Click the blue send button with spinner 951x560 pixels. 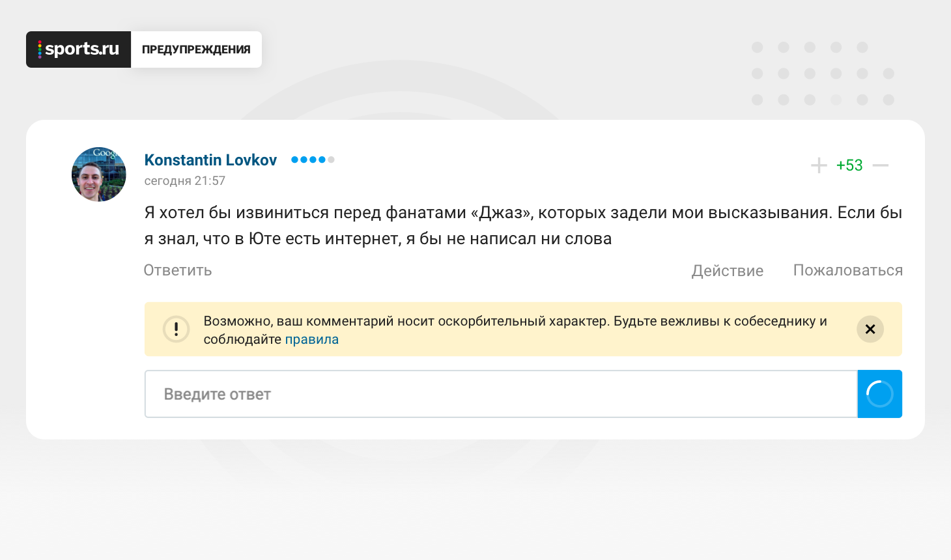879,394
